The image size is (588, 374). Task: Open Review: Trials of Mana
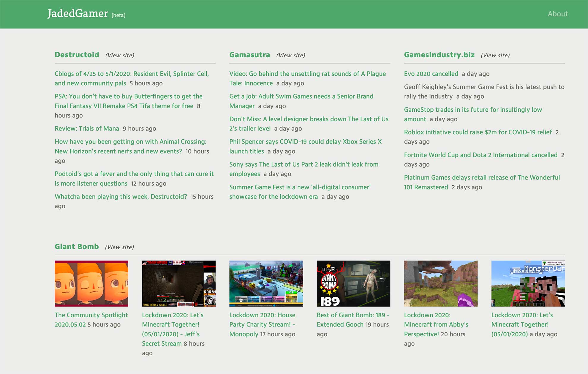coord(87,128)
